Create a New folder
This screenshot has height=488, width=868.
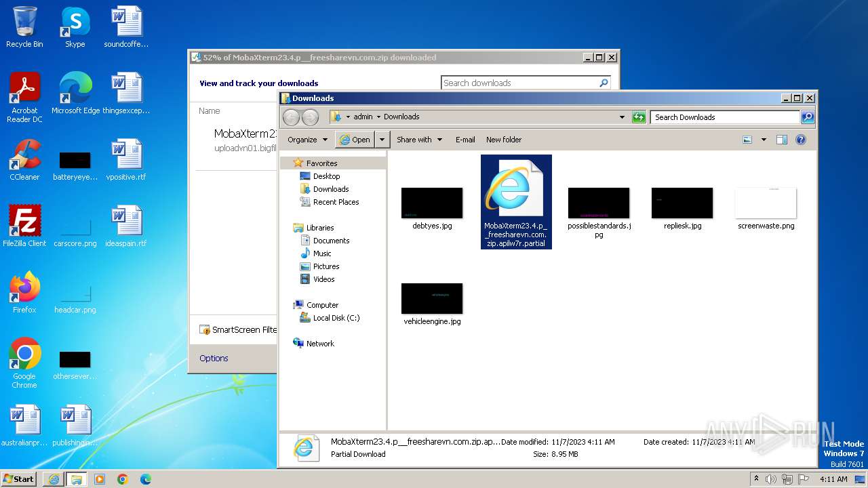click(504, 140)
